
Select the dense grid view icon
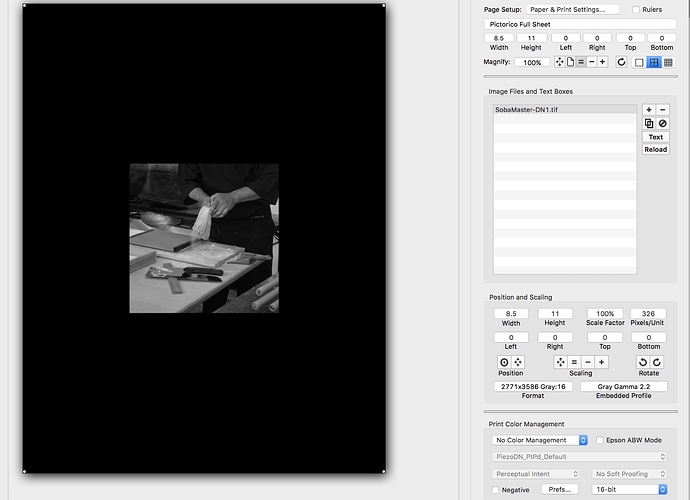tap(668, 62)
